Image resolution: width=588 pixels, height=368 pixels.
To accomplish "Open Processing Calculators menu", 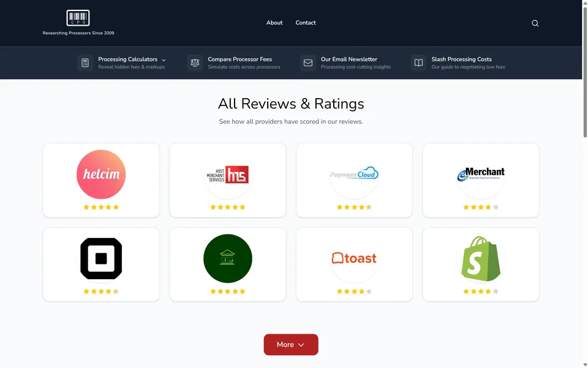I will point(128,59).
